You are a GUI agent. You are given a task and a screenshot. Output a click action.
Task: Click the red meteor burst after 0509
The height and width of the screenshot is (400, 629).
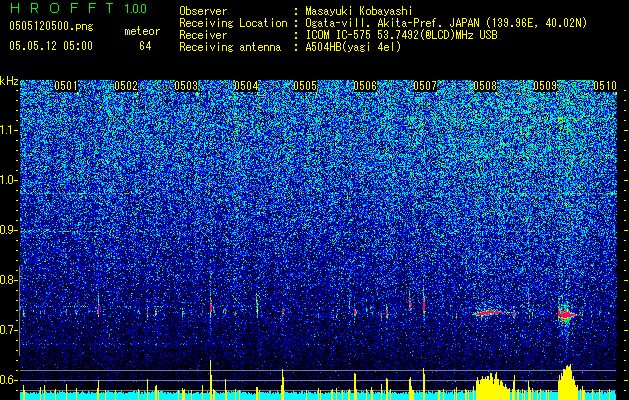[x=566, y=313]
